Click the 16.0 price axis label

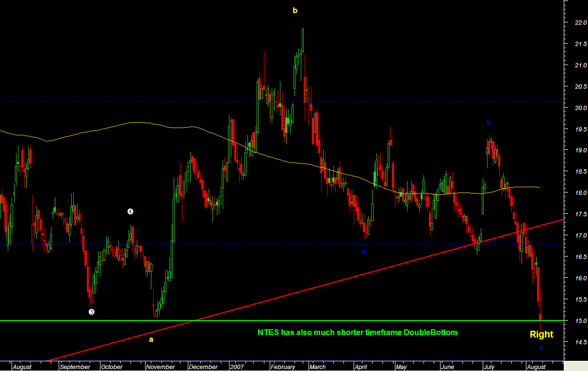(581, 278)
